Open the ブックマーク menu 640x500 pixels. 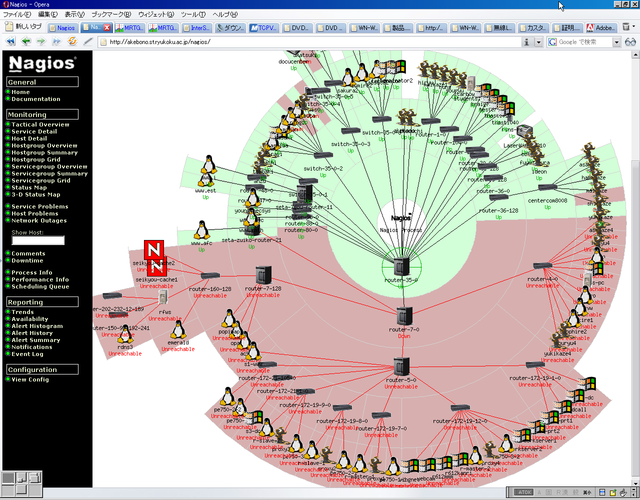(x=111, y=14)
